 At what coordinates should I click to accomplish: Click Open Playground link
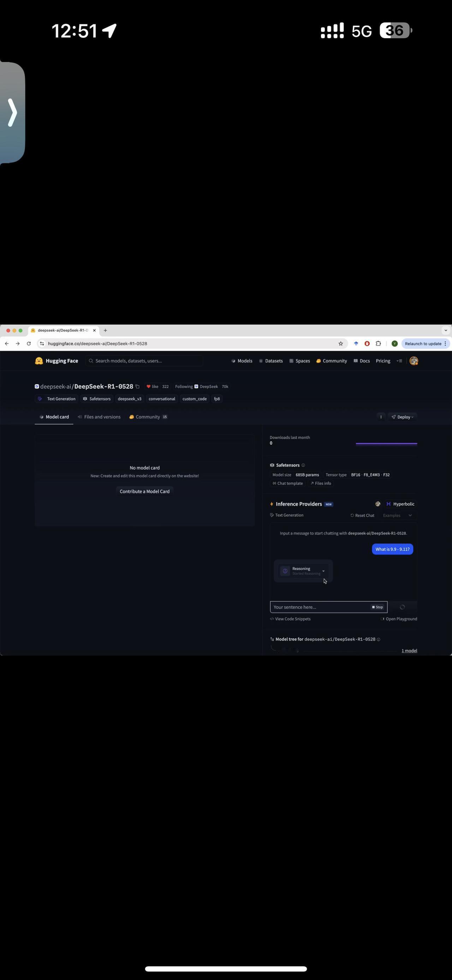(x=399, y=619)
